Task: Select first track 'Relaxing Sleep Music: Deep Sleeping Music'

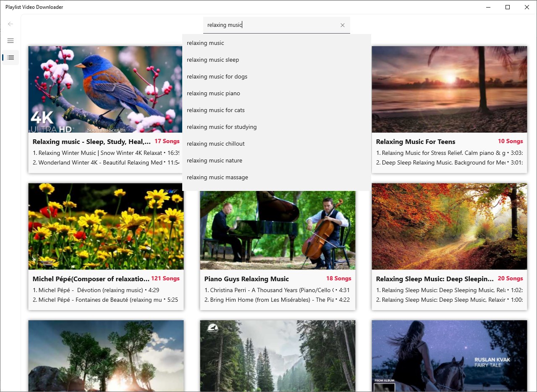Action: coord(450,290)
